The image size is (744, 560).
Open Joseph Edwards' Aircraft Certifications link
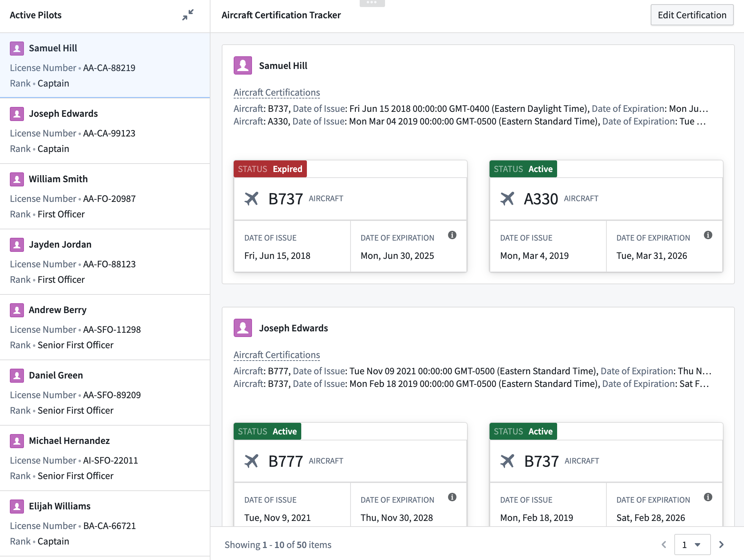[x=277, y=355]
